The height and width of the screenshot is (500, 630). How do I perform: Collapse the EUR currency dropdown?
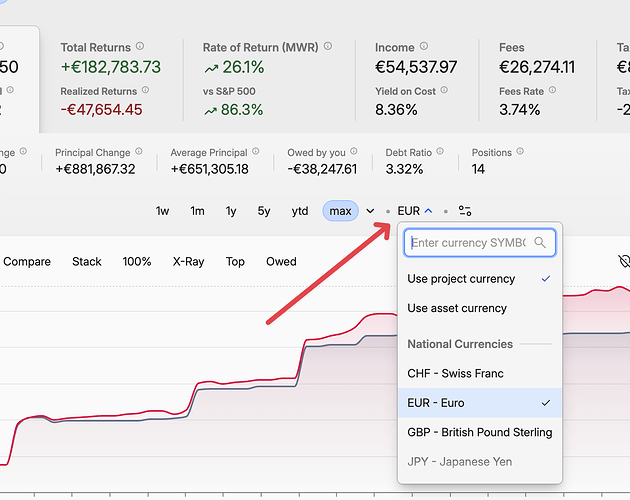(x=415, y=211)
